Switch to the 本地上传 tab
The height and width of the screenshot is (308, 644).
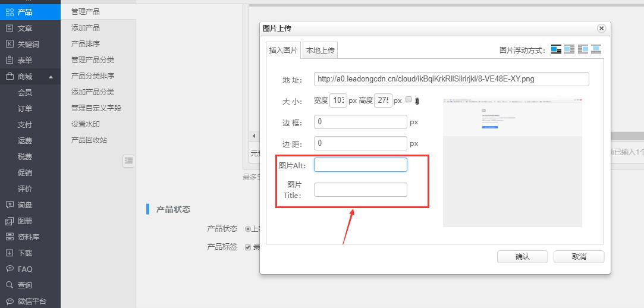[321, 51]
